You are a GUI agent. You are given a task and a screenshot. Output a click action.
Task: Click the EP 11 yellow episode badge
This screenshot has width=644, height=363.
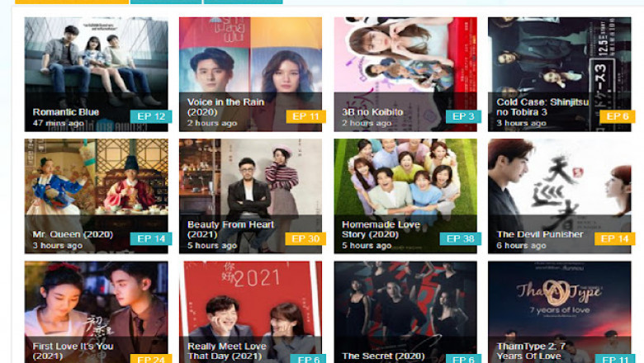tap(305, 116)
